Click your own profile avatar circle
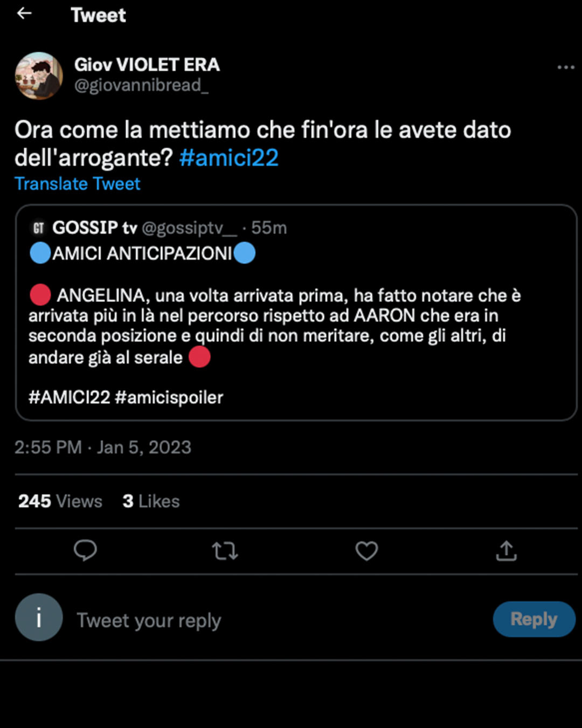 point(39,617)
